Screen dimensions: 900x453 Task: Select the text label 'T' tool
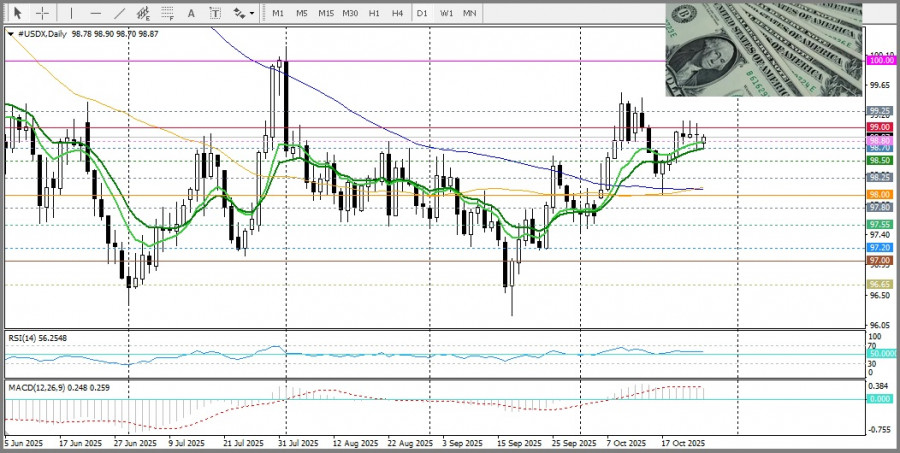(215, 13)
